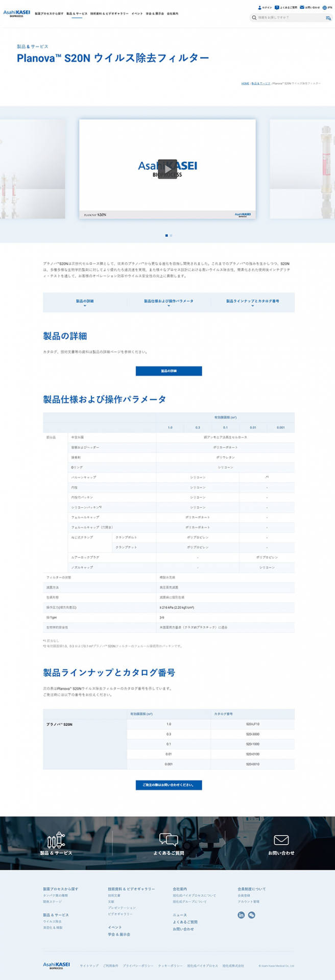Click catalog number S20-0010 cell
Viewport: 335px width, 980px height.
click(253, 764)
